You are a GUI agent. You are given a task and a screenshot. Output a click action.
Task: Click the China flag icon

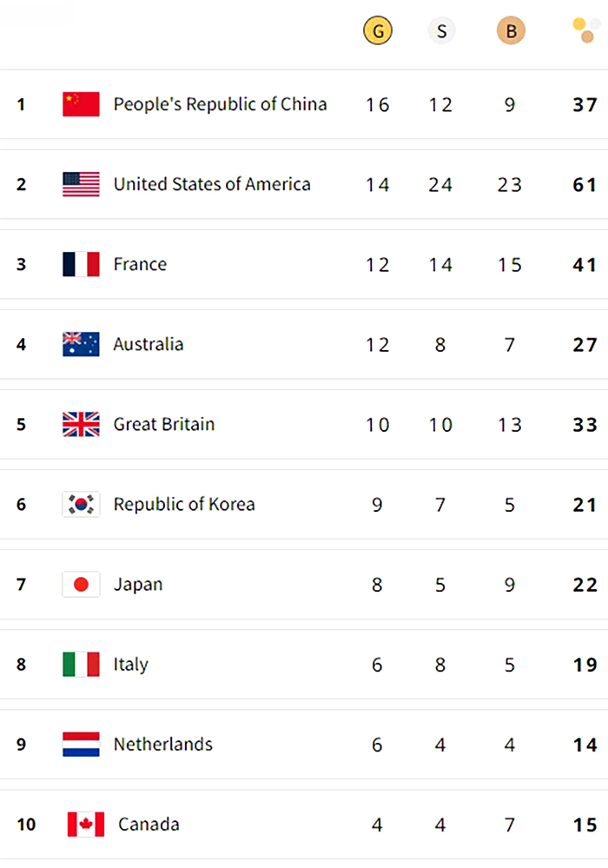coord(81,104)
